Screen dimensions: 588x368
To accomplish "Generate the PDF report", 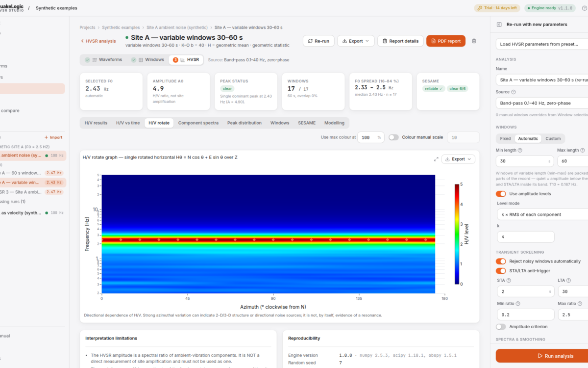I will [x=446, y=41].
